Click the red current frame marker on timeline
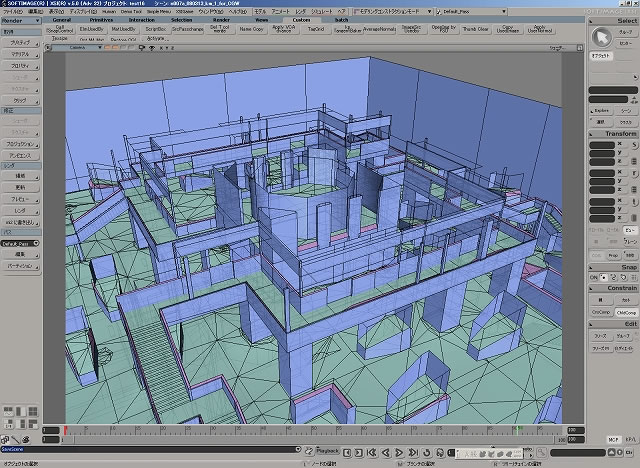Image resolution: width=640 pixels, height=468 pixels. coord(65,431)
